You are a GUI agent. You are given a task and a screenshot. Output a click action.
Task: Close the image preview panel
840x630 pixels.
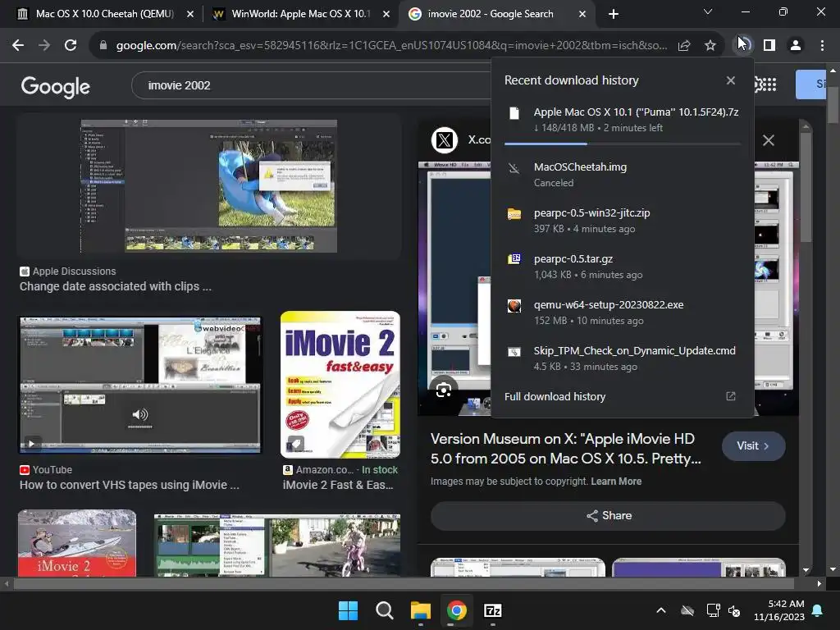coord(768,140)
